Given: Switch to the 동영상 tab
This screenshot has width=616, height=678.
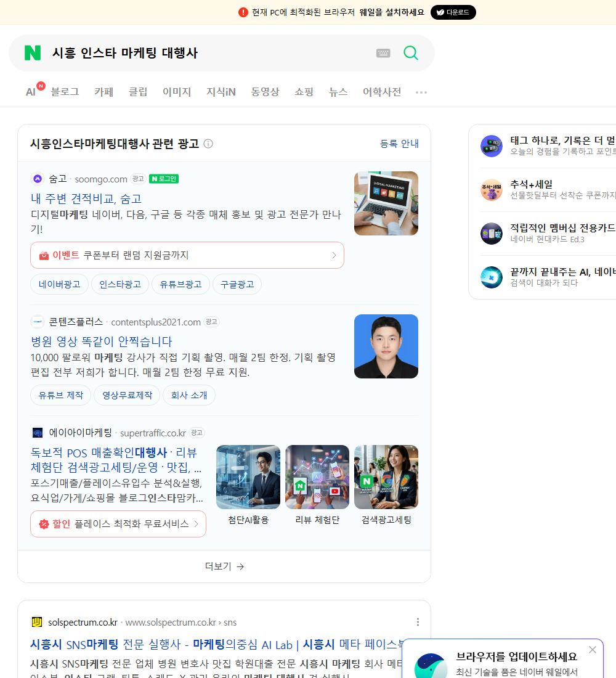Looking at the screenshot, I should [x=265, y=92].
